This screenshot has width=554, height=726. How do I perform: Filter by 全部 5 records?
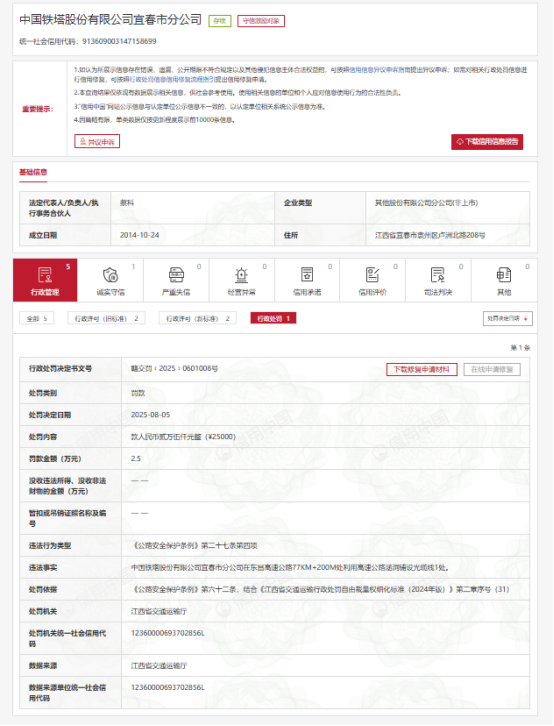tap(37, 319)
